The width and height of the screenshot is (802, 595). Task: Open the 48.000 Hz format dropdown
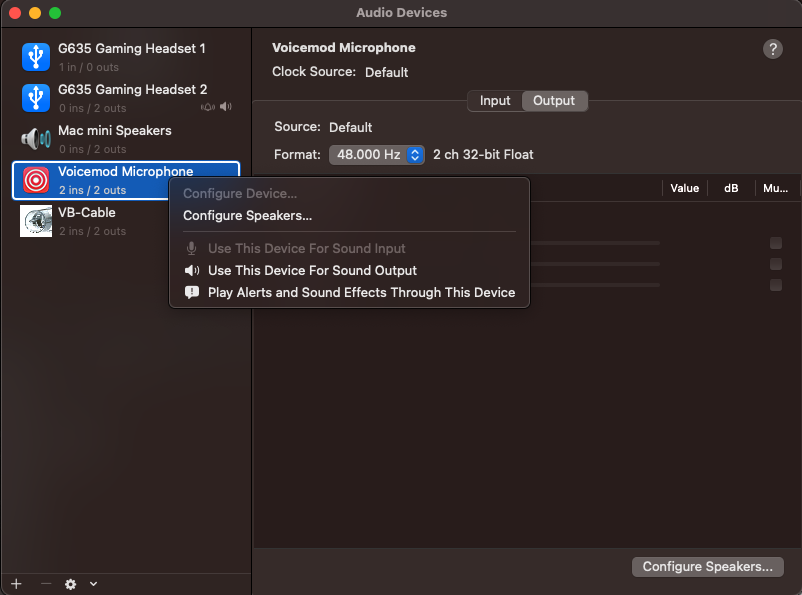coord(376,155)
